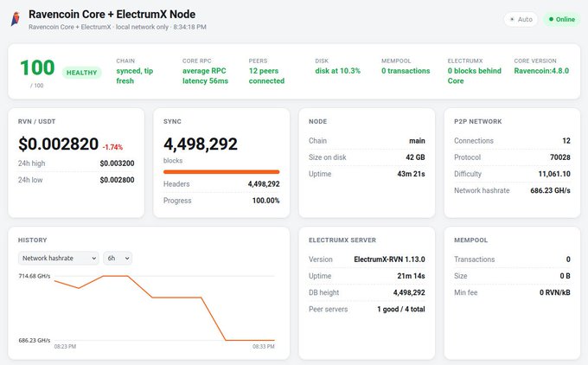Click the 686.23 GH/s chart axis label
The width and height of the screenshot is (588, 365).
(x=34, y=340)
